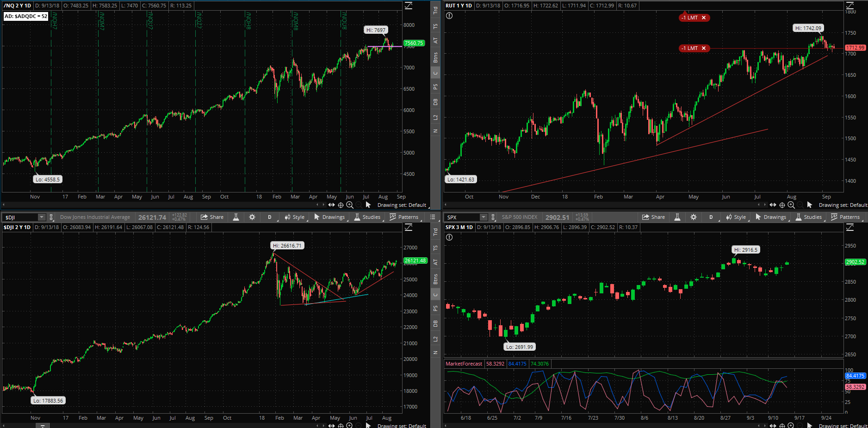The image size is (868, 428).
Task: Click the chart mode icon atop the $DJI price axis
Action: (409, 227)
